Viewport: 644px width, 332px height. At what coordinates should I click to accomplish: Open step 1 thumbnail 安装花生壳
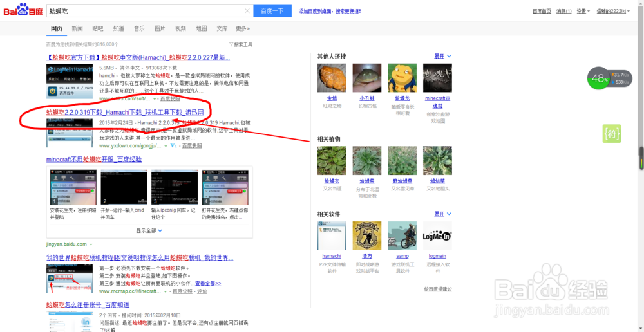click(x=73, y=187)
